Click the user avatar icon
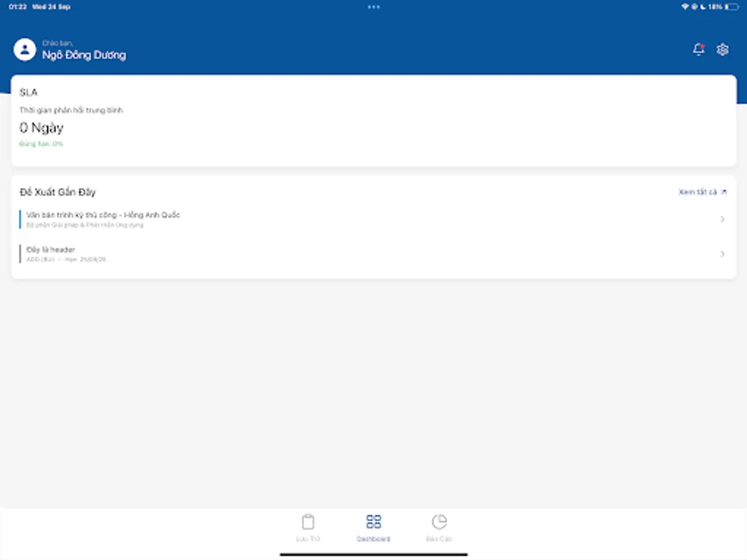The width and height of the screenshot is (747, 560). coord(24,50)
